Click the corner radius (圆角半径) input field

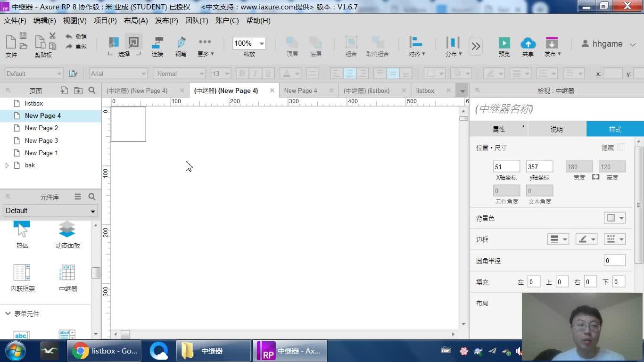tap(615, 260)
